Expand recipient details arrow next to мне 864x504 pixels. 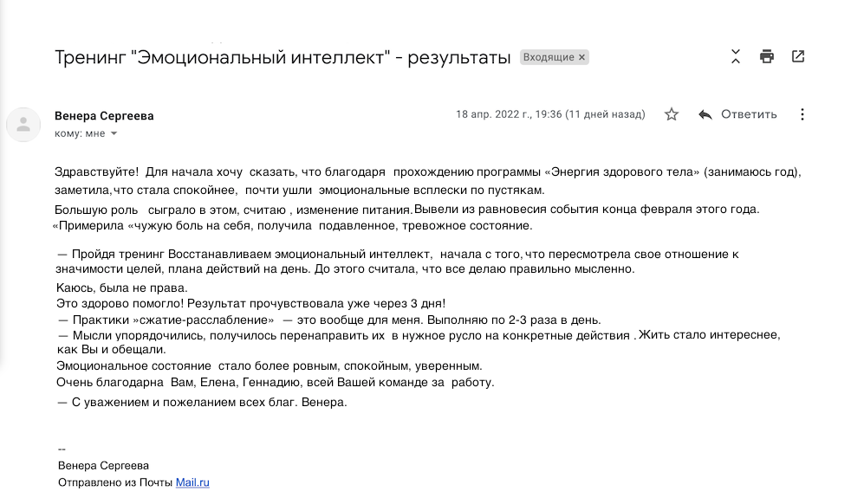click(114, 133)
